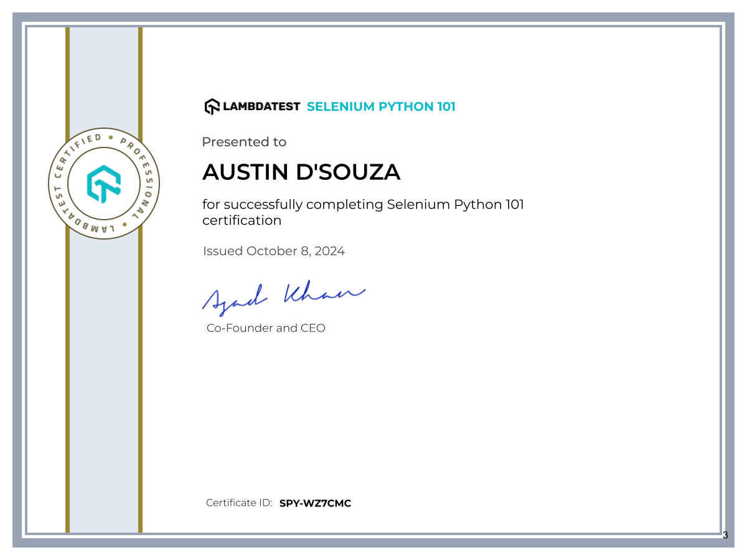This screenshot has width=747, height=560.
Task: Click the certificate ID SPY-WZ7CMC
Action: click(315, 503)
